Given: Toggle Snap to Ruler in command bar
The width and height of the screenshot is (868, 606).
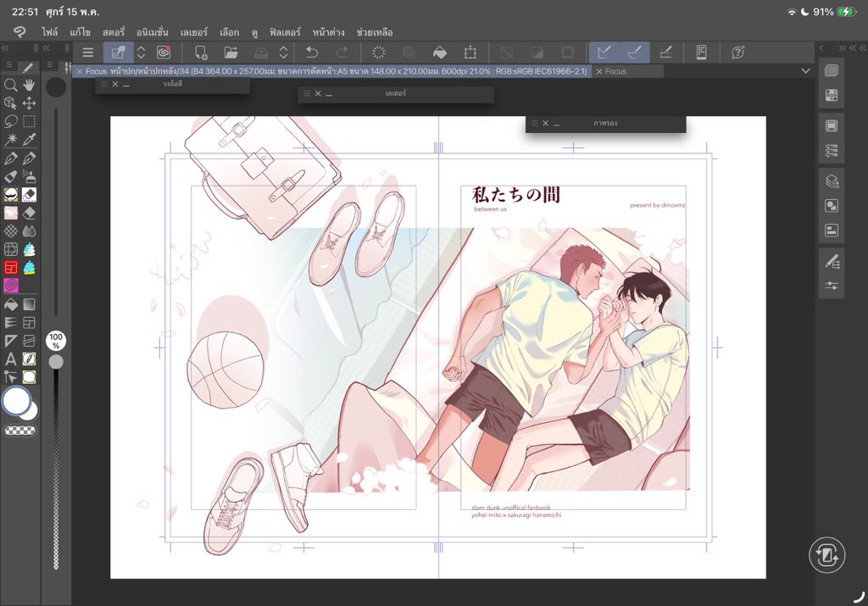Looking at the screenshot, I should (x=604, y=53).
